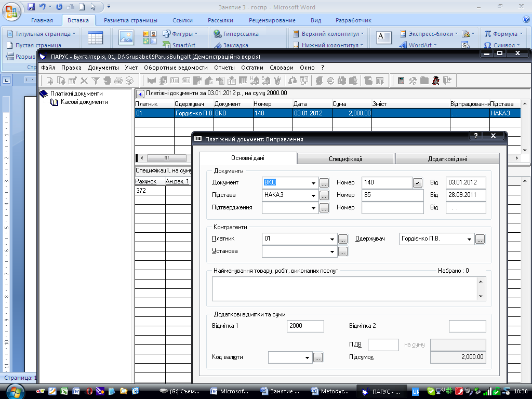
Task: Open the Платник 01 dropdown arrow
Action: (332, 239)
